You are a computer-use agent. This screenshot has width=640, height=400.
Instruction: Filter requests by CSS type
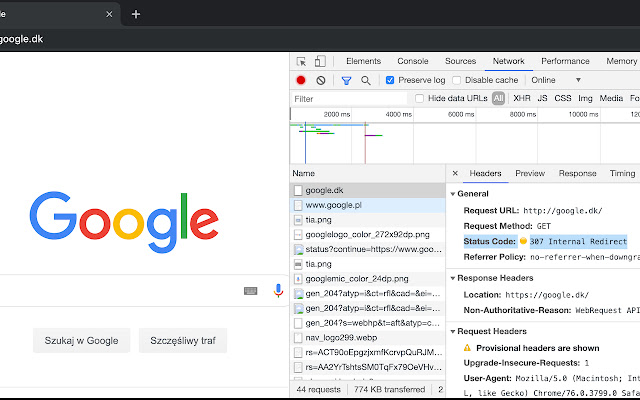pos(562,98)
